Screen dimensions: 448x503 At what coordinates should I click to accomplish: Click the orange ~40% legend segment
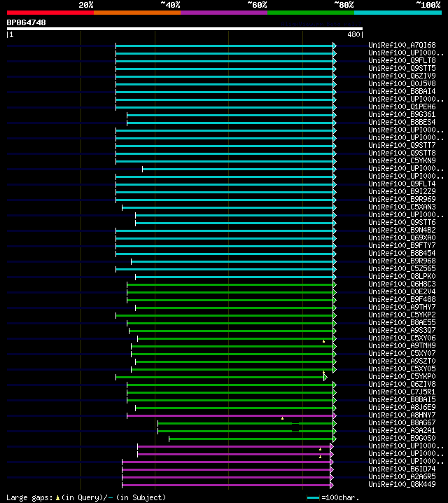[137, 13]
